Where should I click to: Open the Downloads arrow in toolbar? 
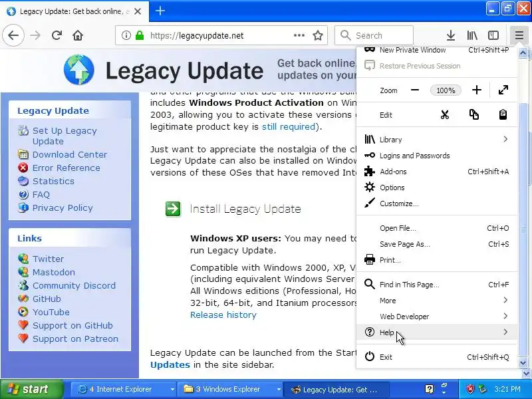tap(451, 35)
